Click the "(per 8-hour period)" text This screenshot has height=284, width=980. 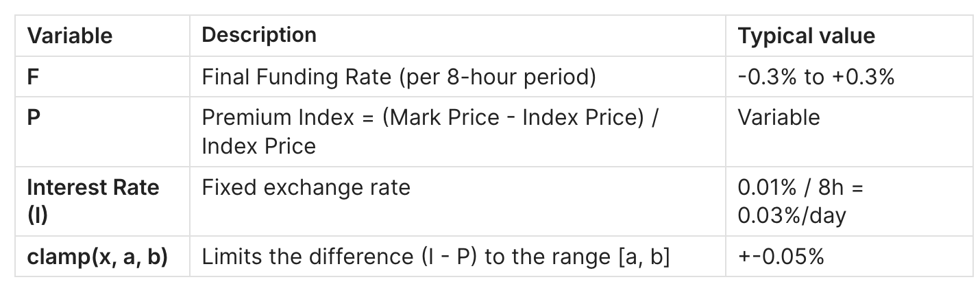502,77
